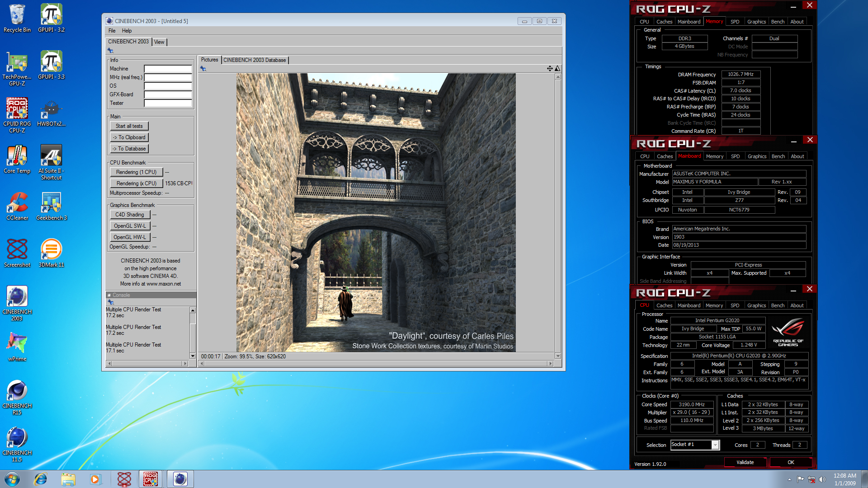The height and width of the screenshot is (488, 868).
Task: Open the CINEBENCH 11.5 desktop icon
Action: 17,444
